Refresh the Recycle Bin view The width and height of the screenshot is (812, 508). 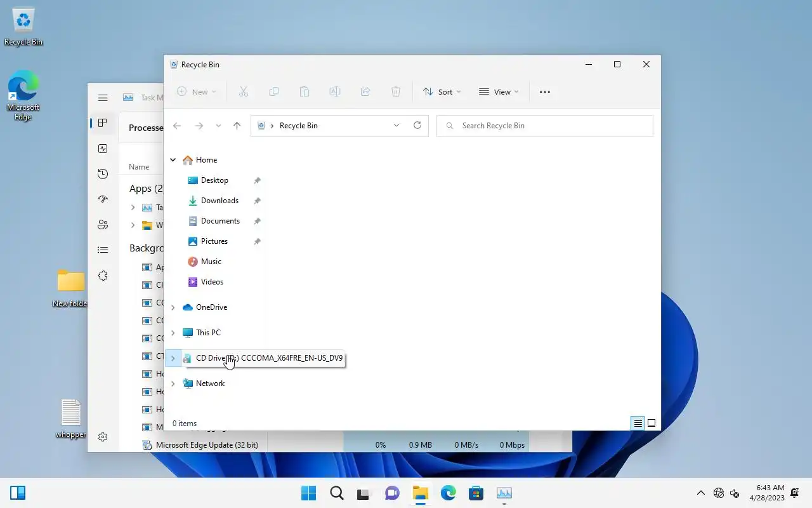[417, 126]
